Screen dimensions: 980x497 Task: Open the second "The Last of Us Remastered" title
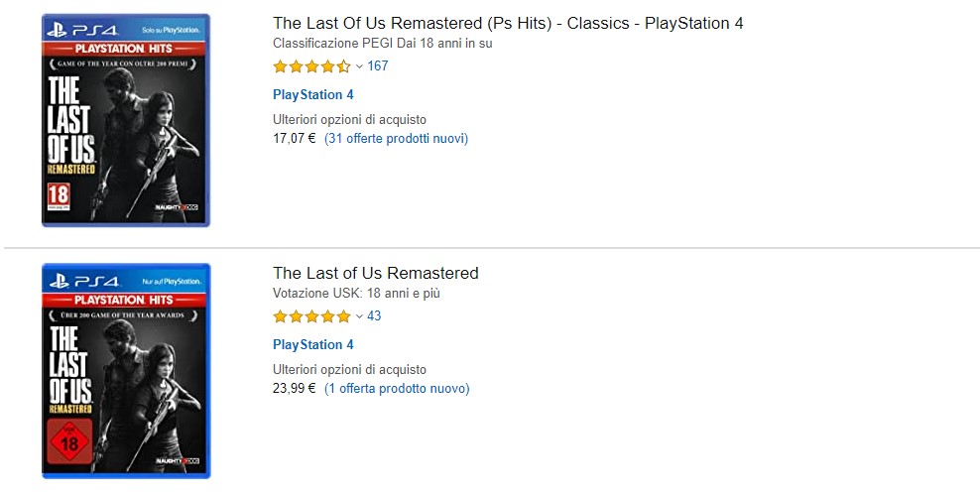(375, 273)
